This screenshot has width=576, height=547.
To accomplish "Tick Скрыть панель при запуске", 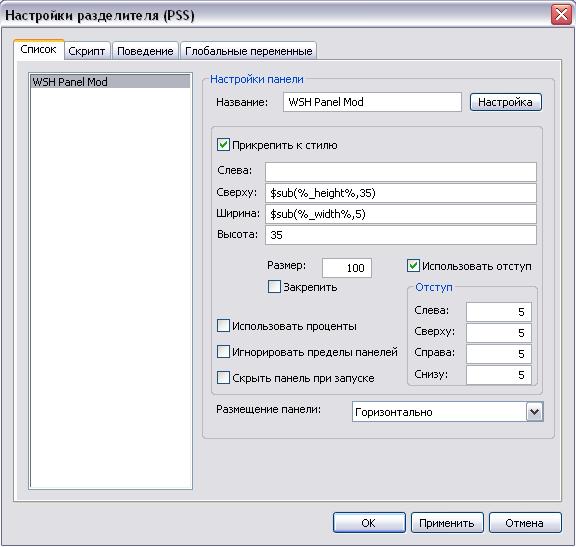I will pos(223,377).
